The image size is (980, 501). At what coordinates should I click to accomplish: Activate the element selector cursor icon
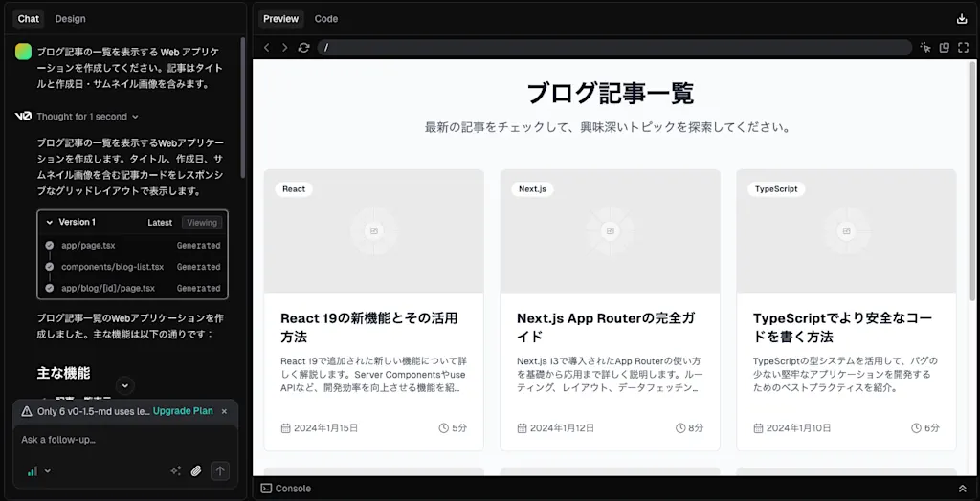tap(925, 48)
